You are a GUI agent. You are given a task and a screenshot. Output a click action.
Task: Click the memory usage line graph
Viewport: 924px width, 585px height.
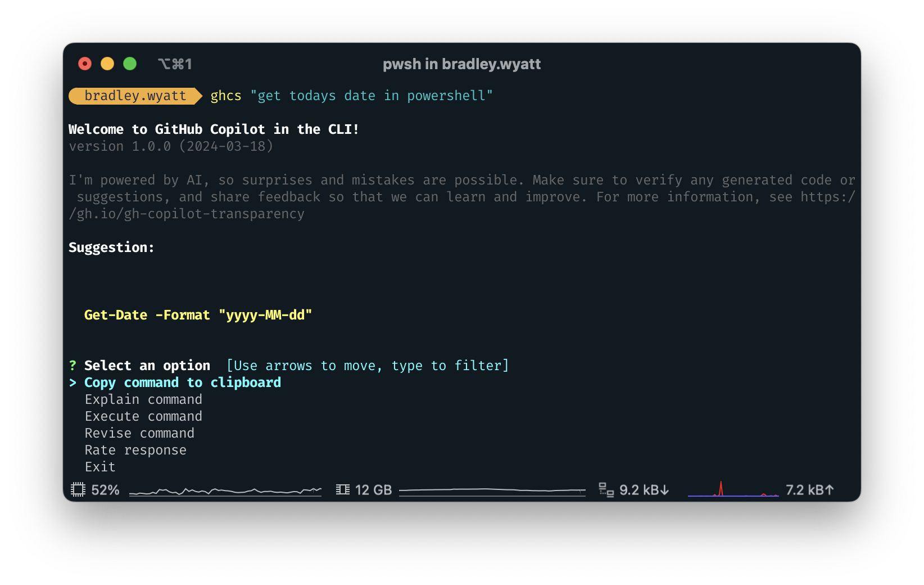coord(492,491)
